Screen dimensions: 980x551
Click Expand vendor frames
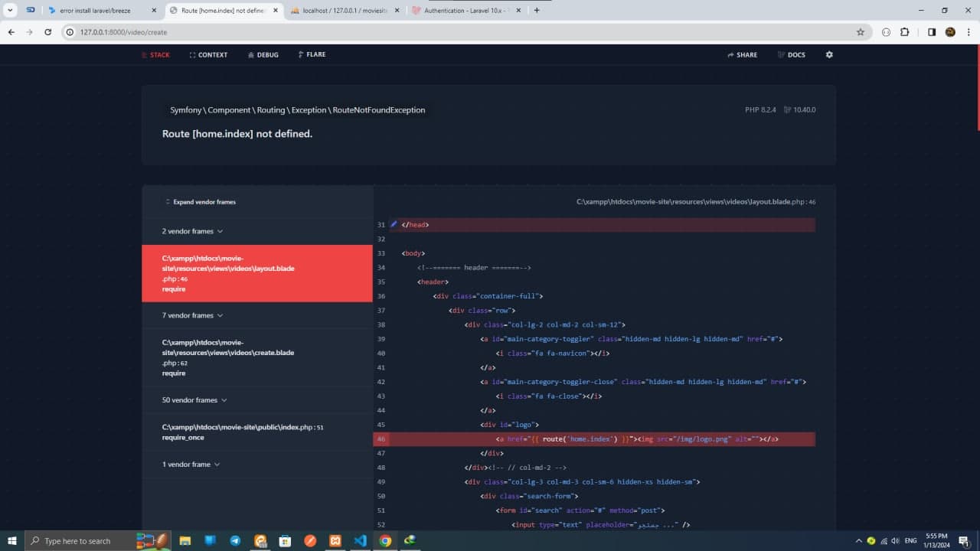click(201, 202)
